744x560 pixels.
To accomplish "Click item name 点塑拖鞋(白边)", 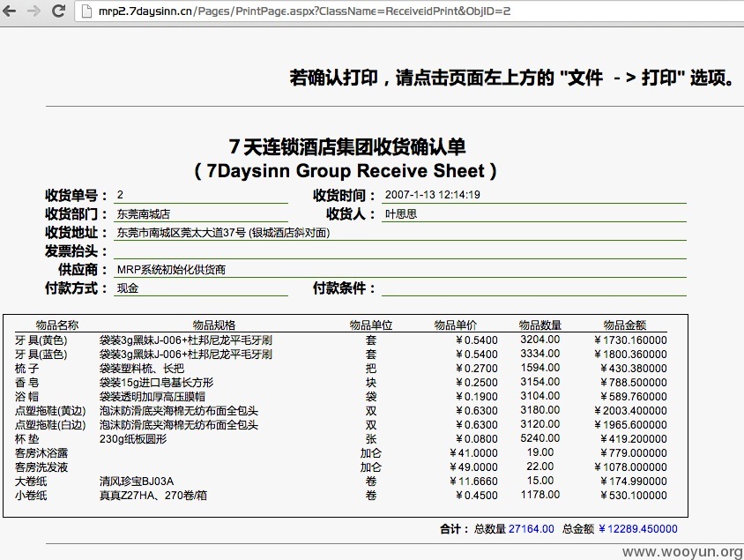I will (50, 425).
